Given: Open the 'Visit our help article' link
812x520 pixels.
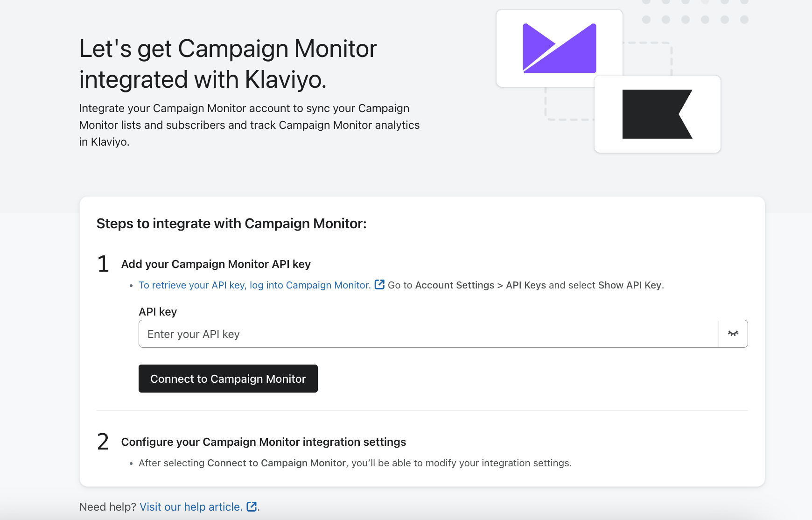Looking at the screenshot, I should coord(191,507).
